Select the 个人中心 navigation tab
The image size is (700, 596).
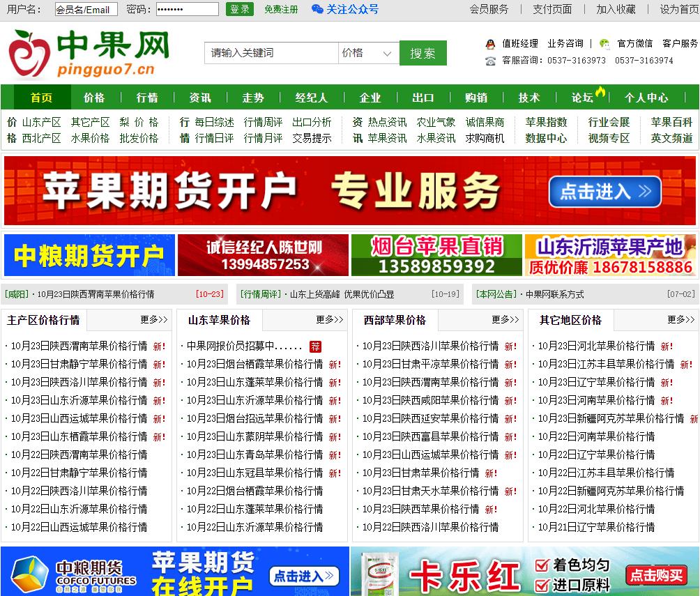click(646, 98)
